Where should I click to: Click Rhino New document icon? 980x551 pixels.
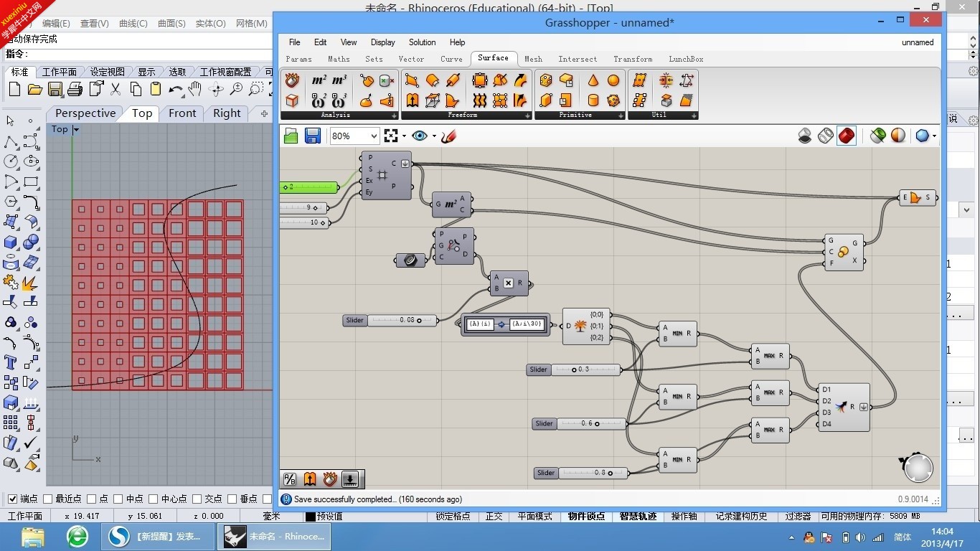point(15,90)
